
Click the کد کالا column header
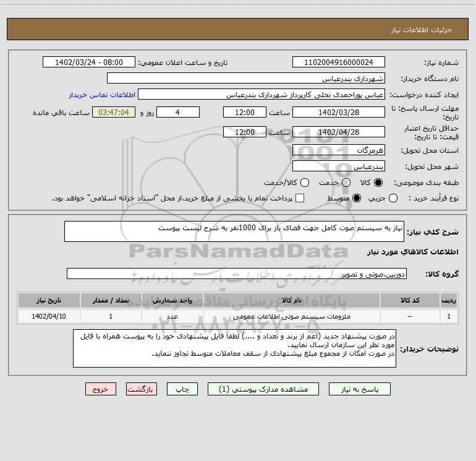410,300
